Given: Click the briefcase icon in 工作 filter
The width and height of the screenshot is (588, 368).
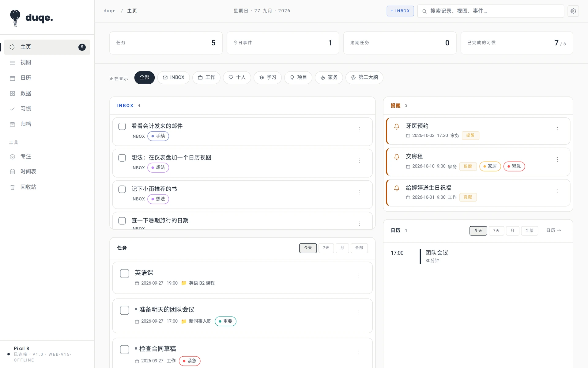Looking at the screenshot, I should pyautogui.click(x=200, y=78).
